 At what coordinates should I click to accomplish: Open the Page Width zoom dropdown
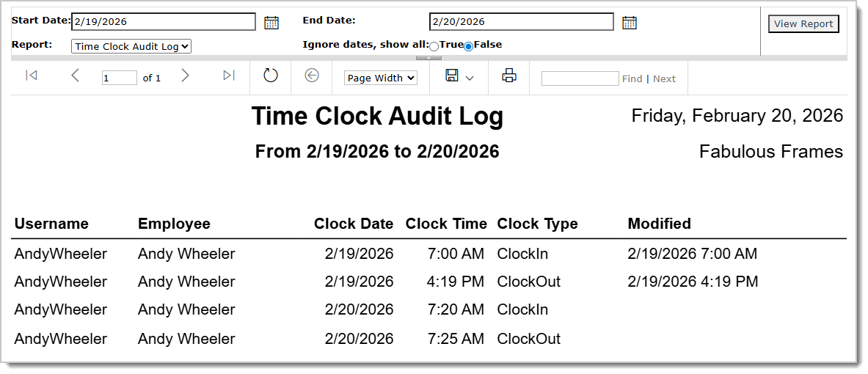click(380, 78)
